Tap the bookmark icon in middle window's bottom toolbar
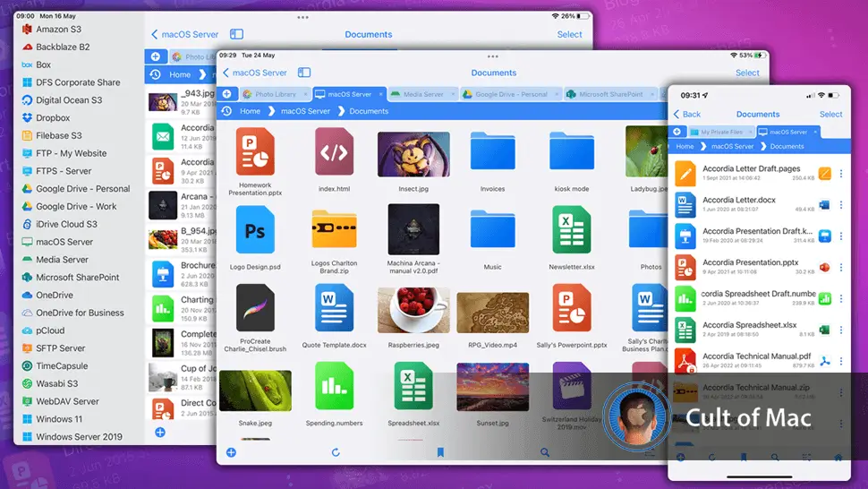Screen dimensions: 868x489 [x=440, y=453]
